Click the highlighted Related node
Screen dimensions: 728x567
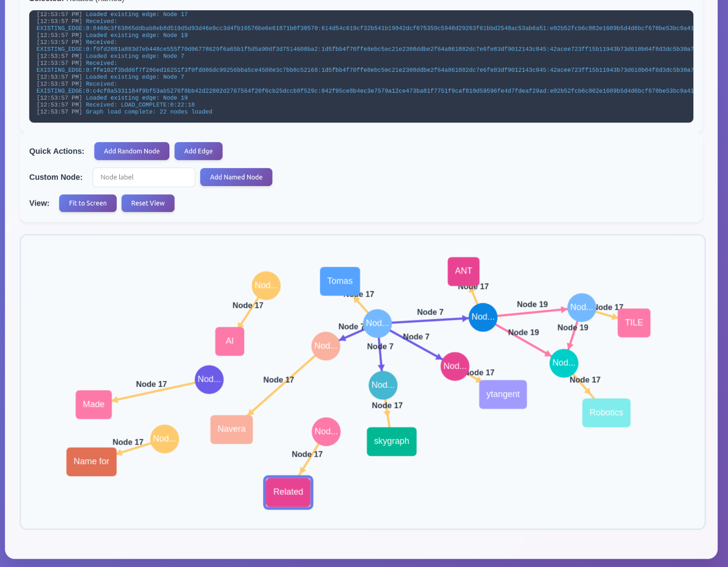[x=288, y=492]
